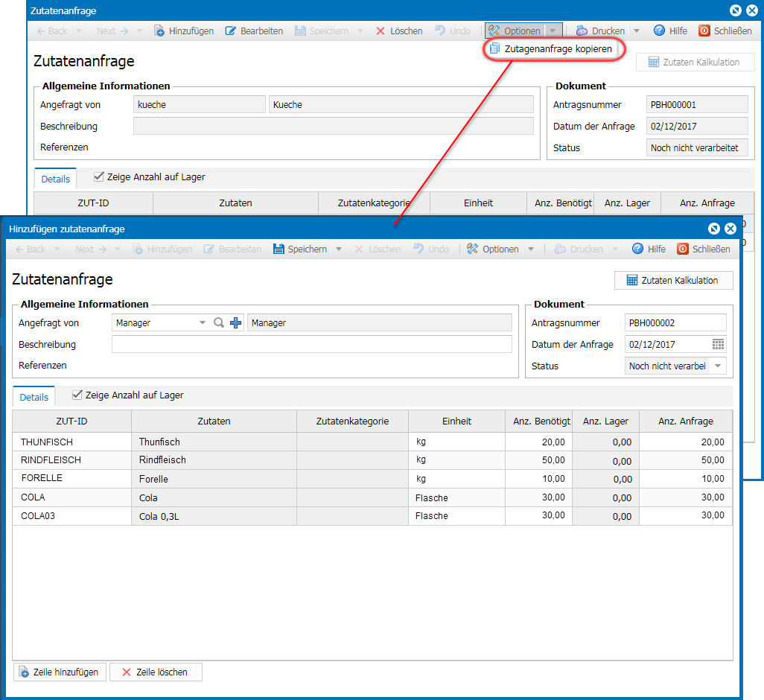Click restore icon in Hinzufügen zutatenanfrage title bar

[714, 229]
